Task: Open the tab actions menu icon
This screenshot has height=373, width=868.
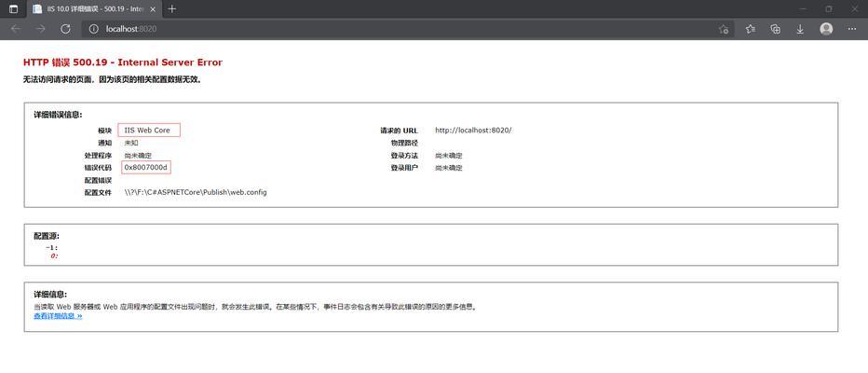Action: [x=13, y=9]
